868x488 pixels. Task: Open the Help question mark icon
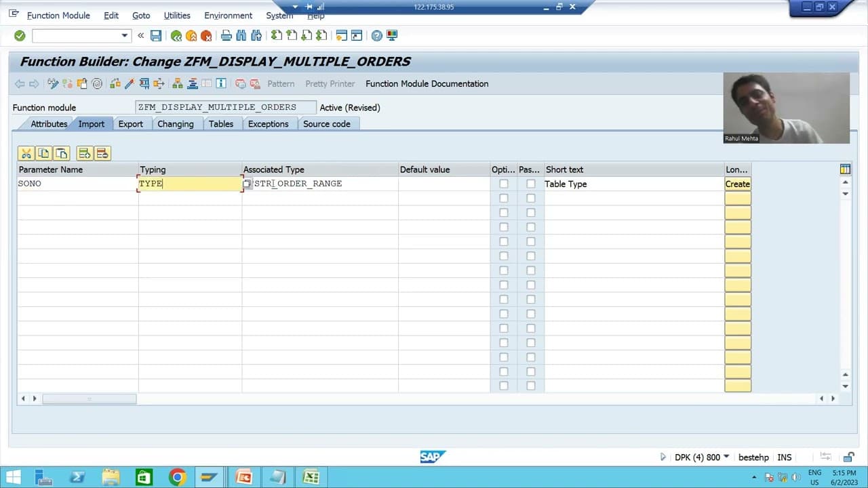pyautogui.click(x=377, y=35)
